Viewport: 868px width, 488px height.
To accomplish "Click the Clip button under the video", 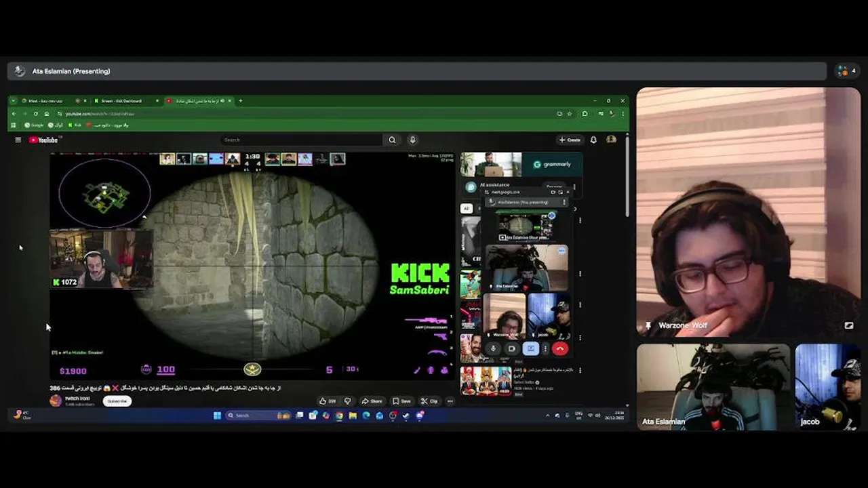I will (429, 401).
